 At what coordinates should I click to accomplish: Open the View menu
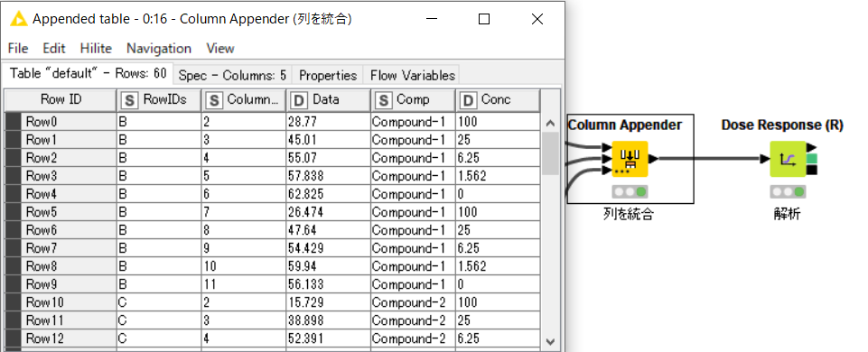point(220,48)
